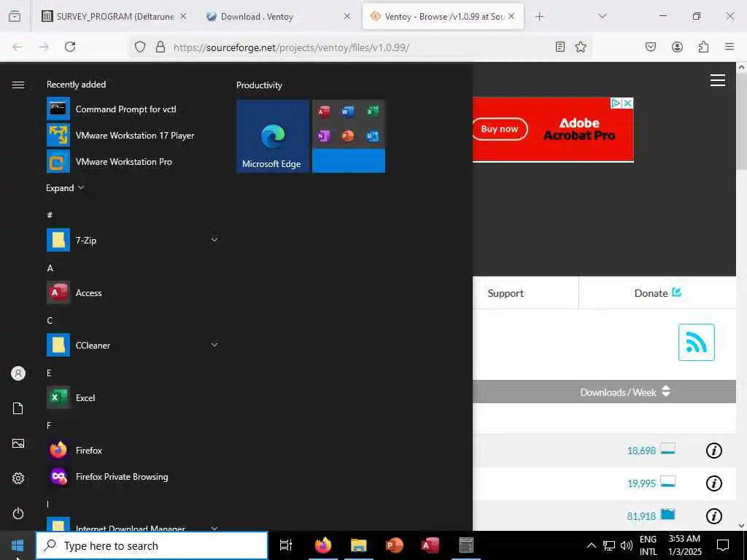Open the Firefox account icon
This screenshot has height=560, width=747.
point(677,47)
